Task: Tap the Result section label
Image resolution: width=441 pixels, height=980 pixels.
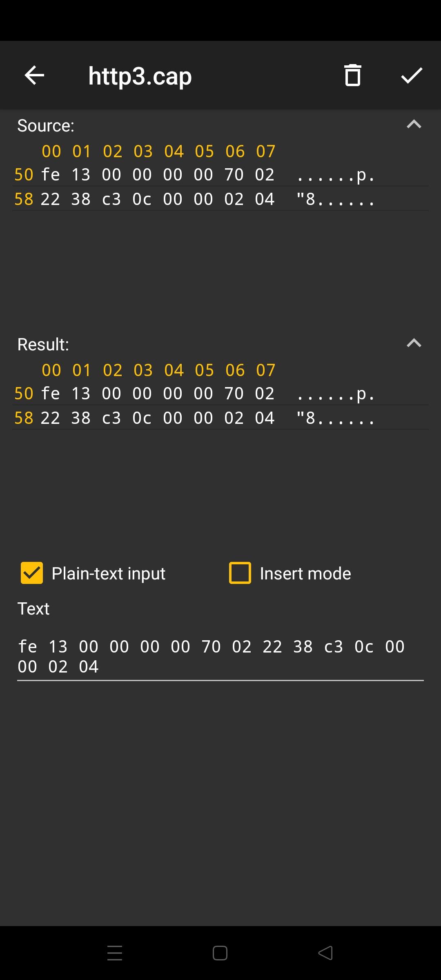Action: pos(43,345)
